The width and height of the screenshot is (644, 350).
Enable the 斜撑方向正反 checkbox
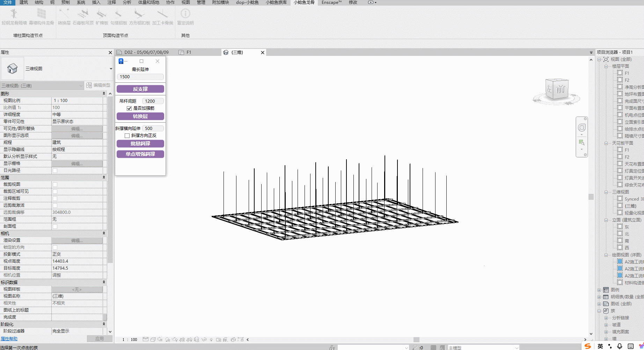127,136
